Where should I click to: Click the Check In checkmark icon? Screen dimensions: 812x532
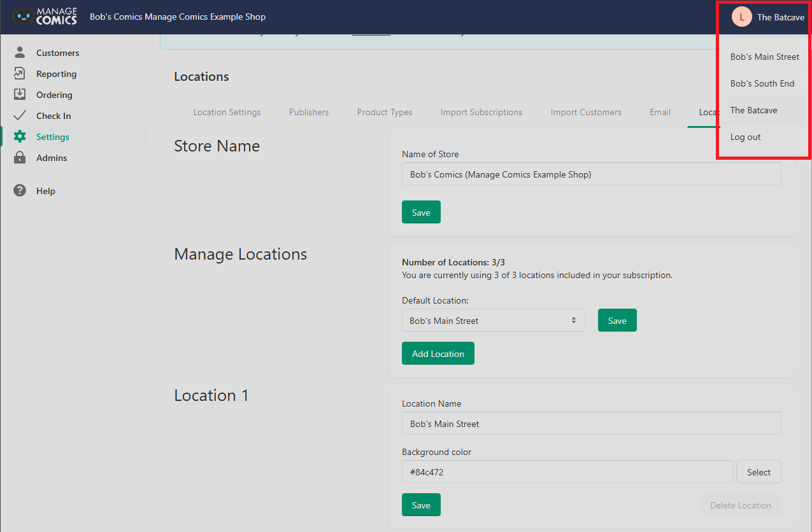point(20,116)
